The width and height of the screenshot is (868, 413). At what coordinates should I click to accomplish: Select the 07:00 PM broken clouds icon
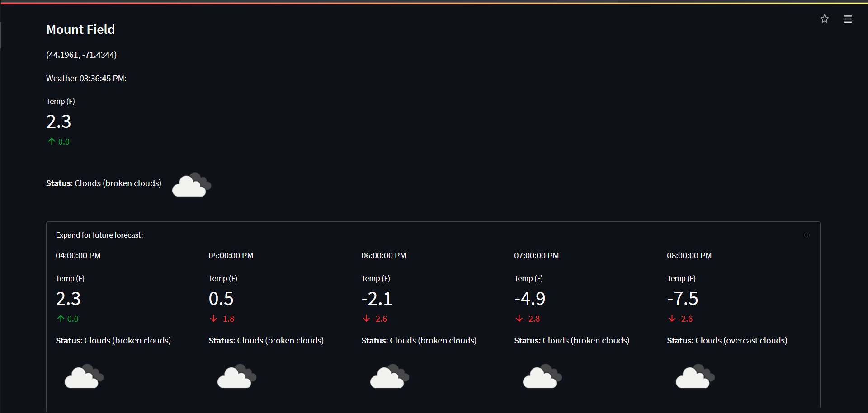542,376
